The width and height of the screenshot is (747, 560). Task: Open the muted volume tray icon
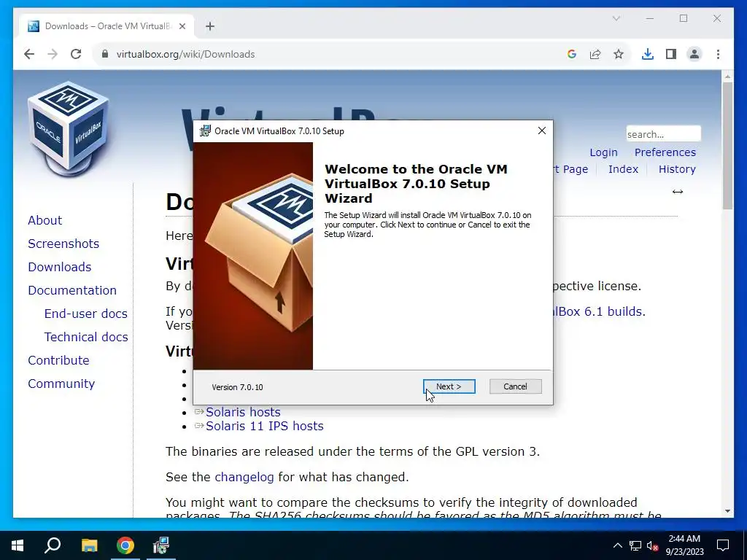[x=653, y=545]
